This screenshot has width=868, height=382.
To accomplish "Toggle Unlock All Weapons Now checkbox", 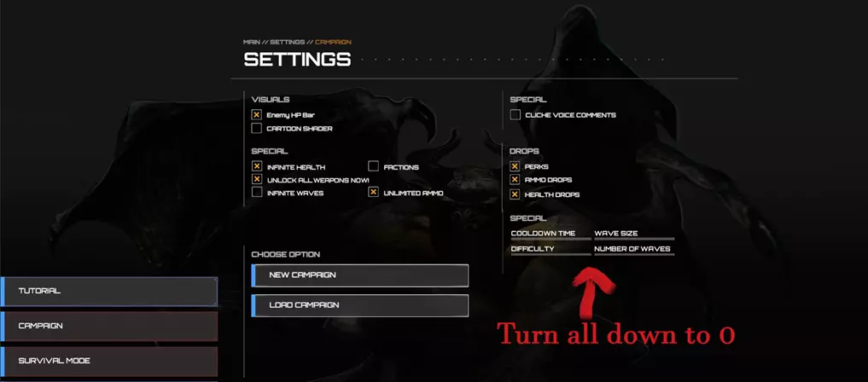I will pos(256,179).
